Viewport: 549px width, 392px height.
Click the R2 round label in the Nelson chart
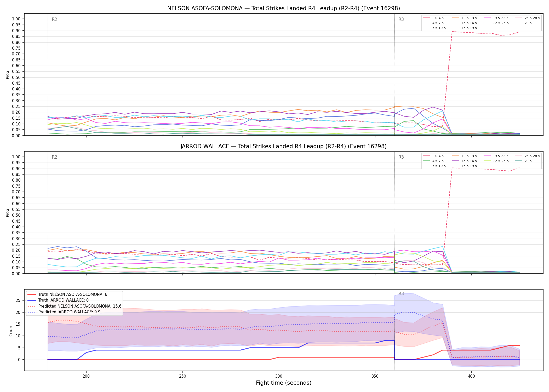(54, 19)
